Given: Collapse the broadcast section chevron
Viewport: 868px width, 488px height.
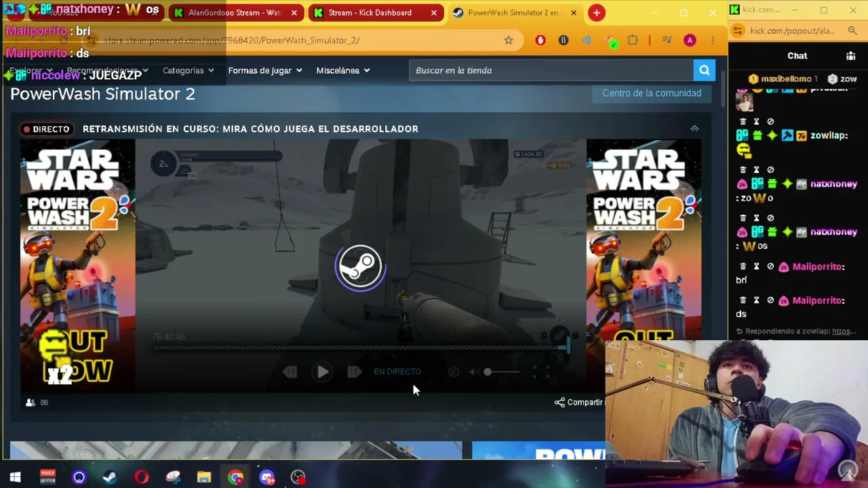Looking at the screenshot, I should 694,129.
